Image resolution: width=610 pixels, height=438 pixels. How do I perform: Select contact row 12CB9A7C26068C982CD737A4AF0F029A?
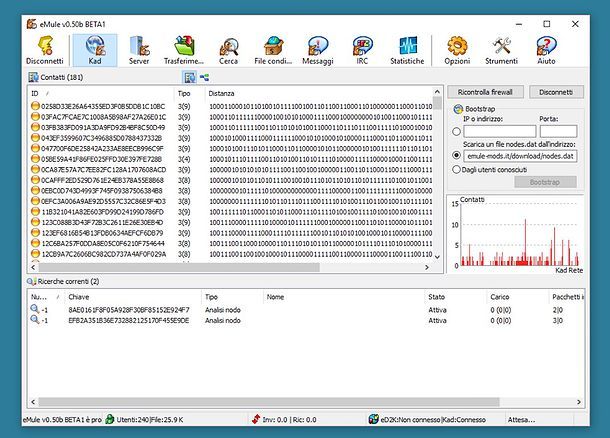click(x=231, y=254)
